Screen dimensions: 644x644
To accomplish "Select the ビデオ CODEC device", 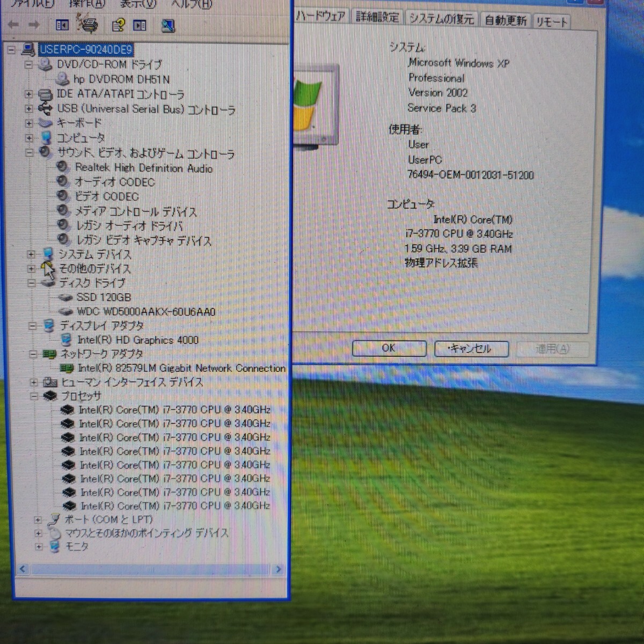I will coord(106,196).
